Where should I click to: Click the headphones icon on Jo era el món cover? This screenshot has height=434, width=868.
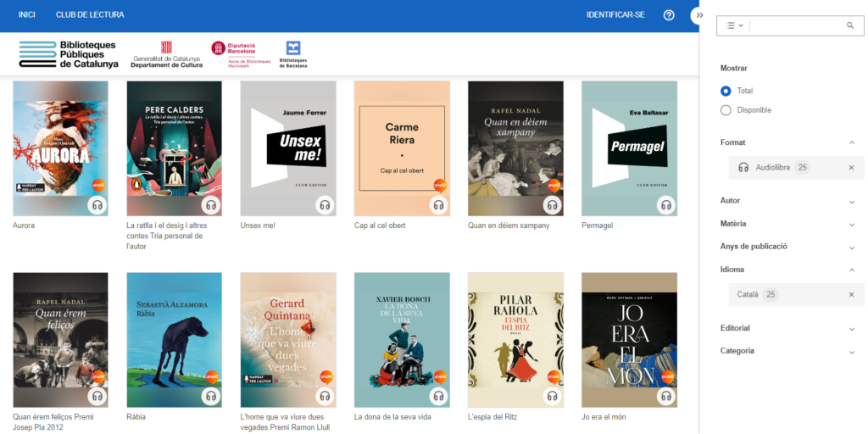(666, 397)
